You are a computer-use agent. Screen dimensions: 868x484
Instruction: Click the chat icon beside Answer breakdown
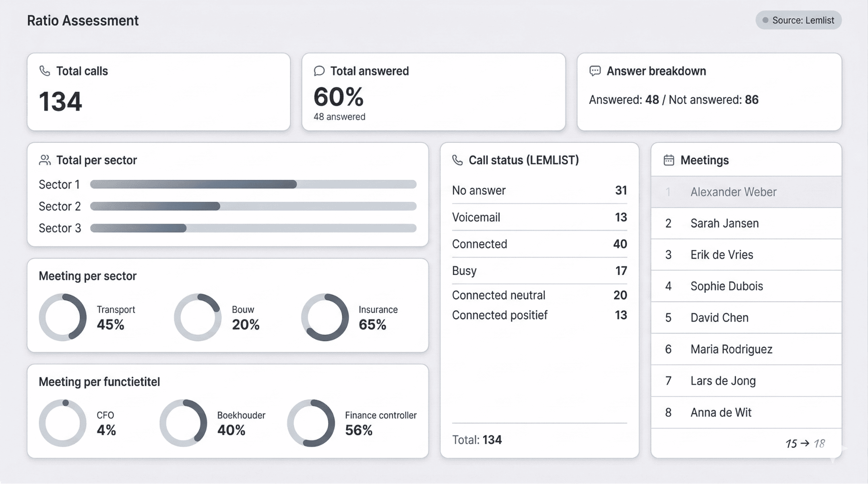[595, 71]
